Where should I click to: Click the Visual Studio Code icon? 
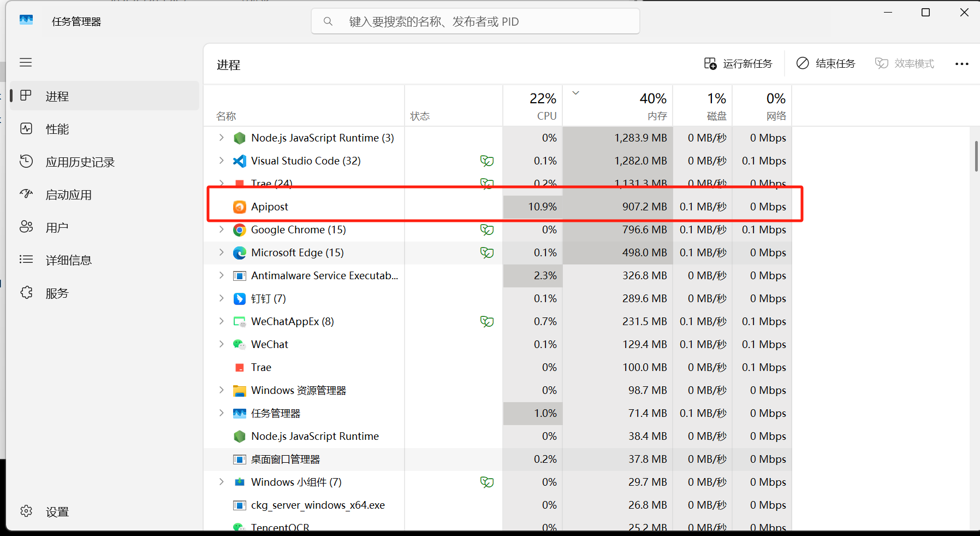pyautogui.click(x=239, y=161)
